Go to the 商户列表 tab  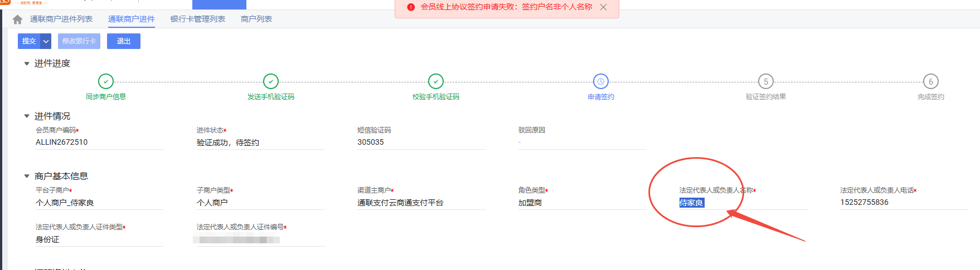pos(256,19)
